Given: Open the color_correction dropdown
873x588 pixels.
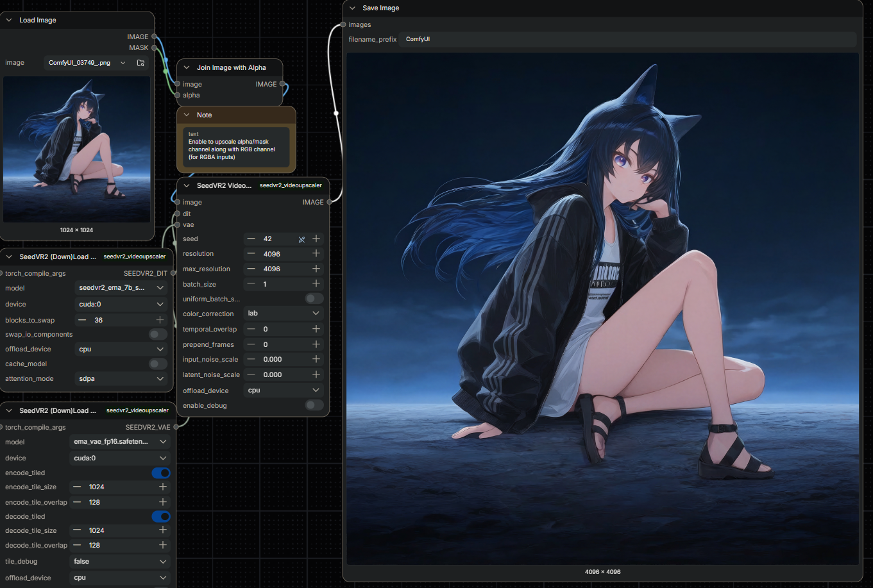Looking at the screenshot, I should tap(284, 314).
